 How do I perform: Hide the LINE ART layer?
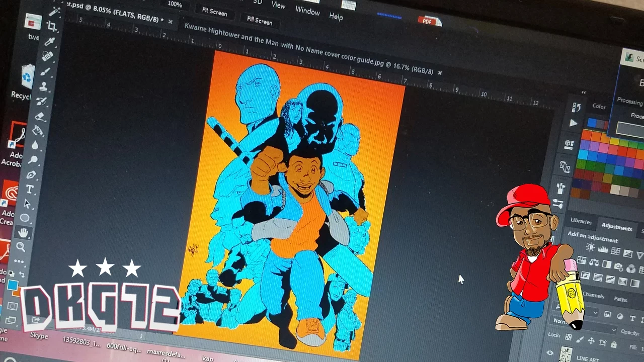[550, 353]
